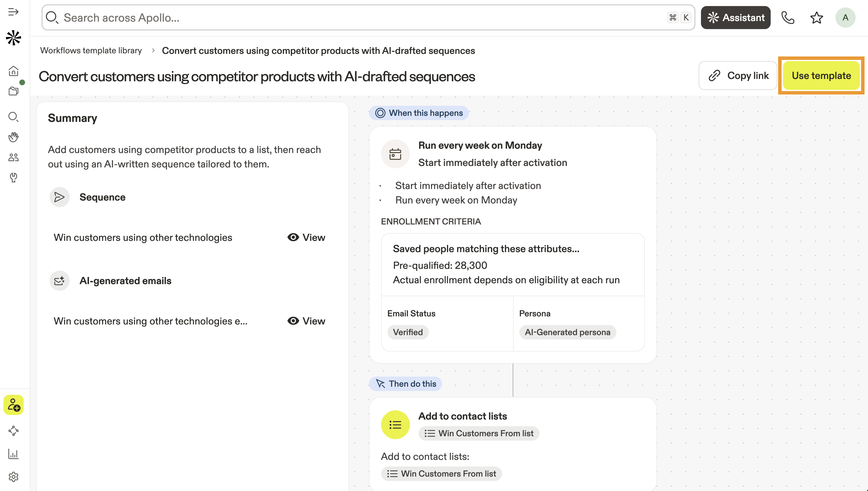Viewport: 868px width, 491px height.
Task: Go back to Workflows template library
Action: pos(91,51)
